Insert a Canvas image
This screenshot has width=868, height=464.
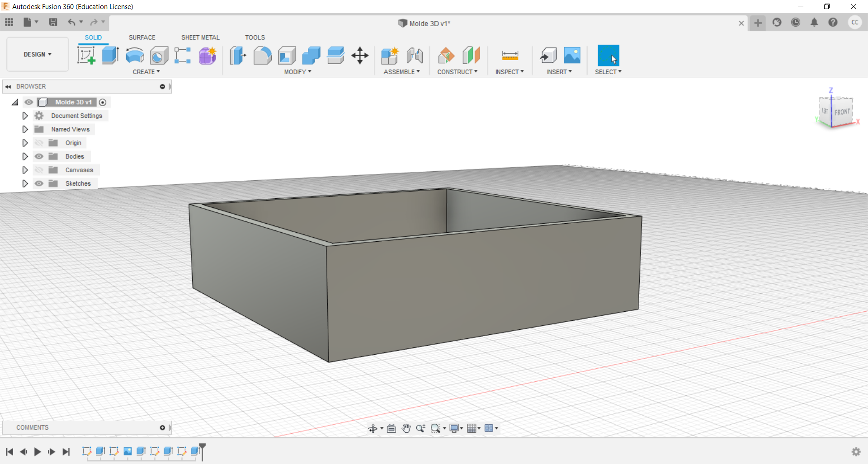click(572, 55)
